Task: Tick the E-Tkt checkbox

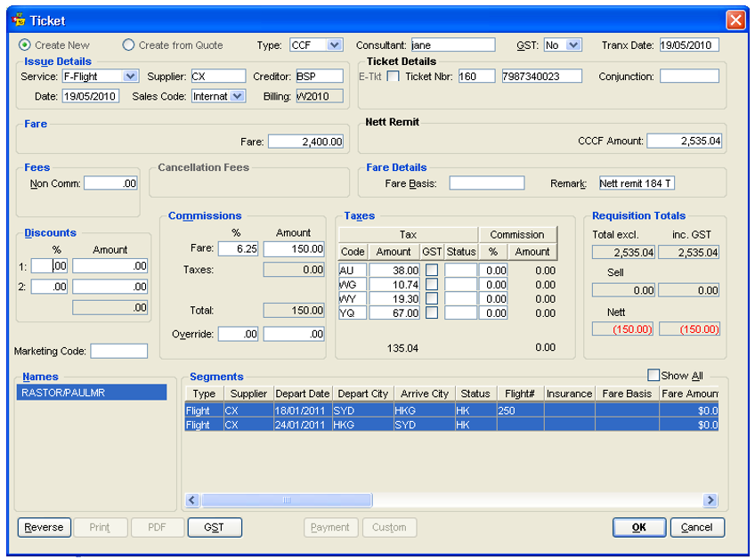Action: 393,76
